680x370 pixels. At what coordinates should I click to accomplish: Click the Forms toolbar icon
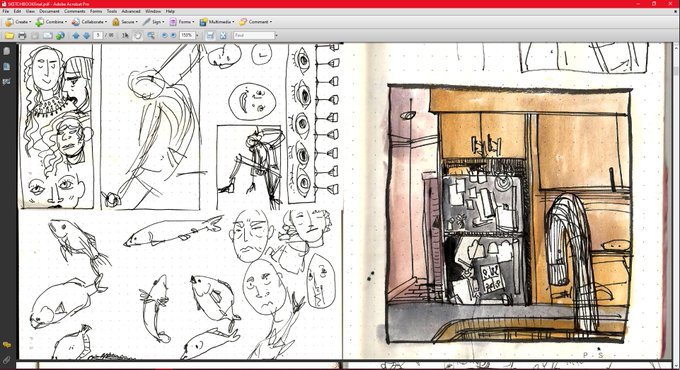173,22
